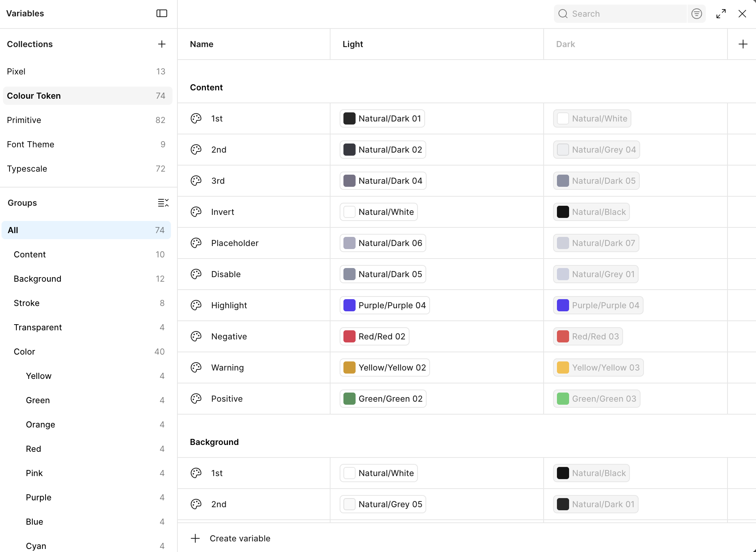The image size is (756, 552).
Task: Click the Natural/Dark 01 Light swatch for Content 1st
Action: (x=350, y=118)
